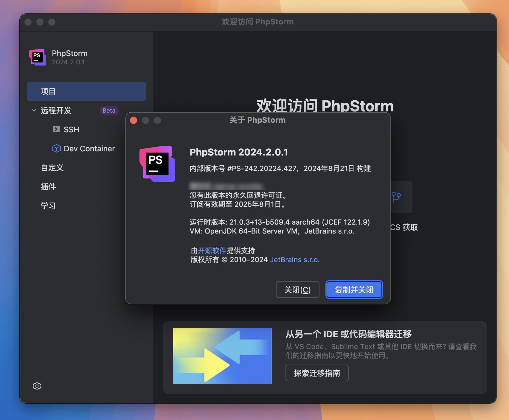Open the JetBrains s.r.o. copyright link
The image size is (509, 420).
pyautogui.click(x=295, y=260)
